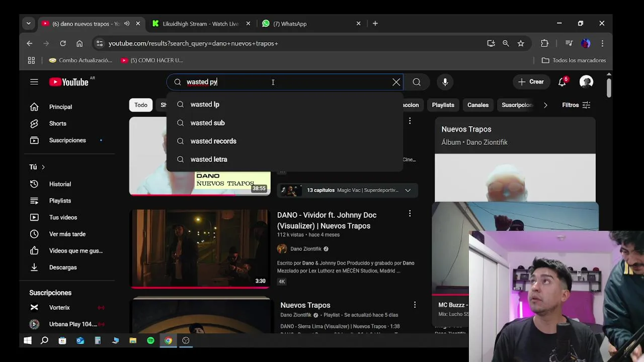Image resolution: width=644 pixels, height=362 pixels.
Task: Select the Suscripciones filter chip
Action: [517, 105]
